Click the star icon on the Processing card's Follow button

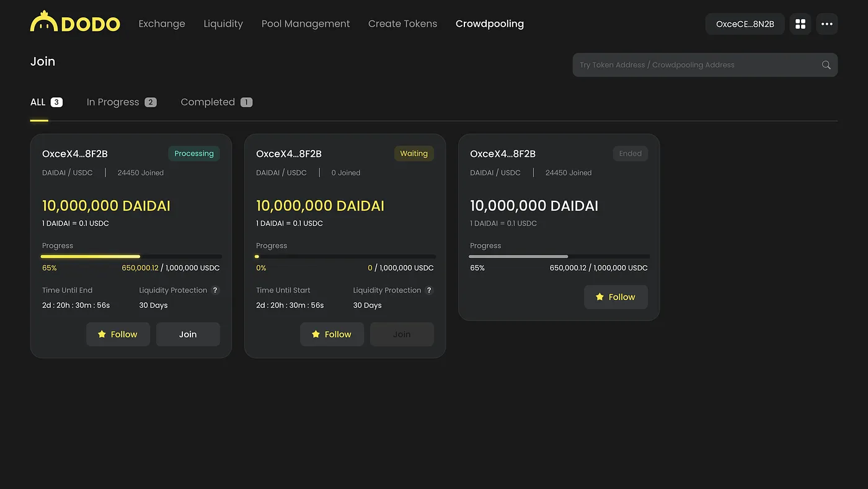click(102, 334)
